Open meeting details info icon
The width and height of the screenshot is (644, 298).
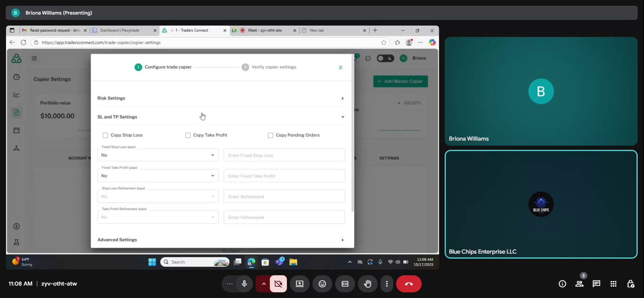[562, 284]
